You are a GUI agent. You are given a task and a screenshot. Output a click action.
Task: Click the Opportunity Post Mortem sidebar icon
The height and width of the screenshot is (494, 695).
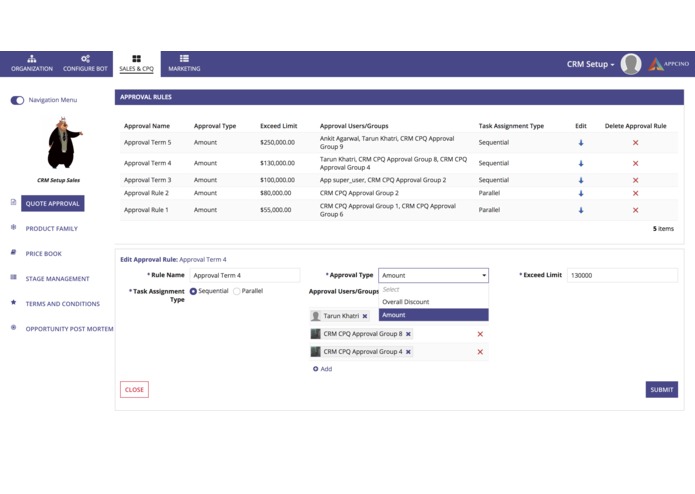(x=13, y=327)
